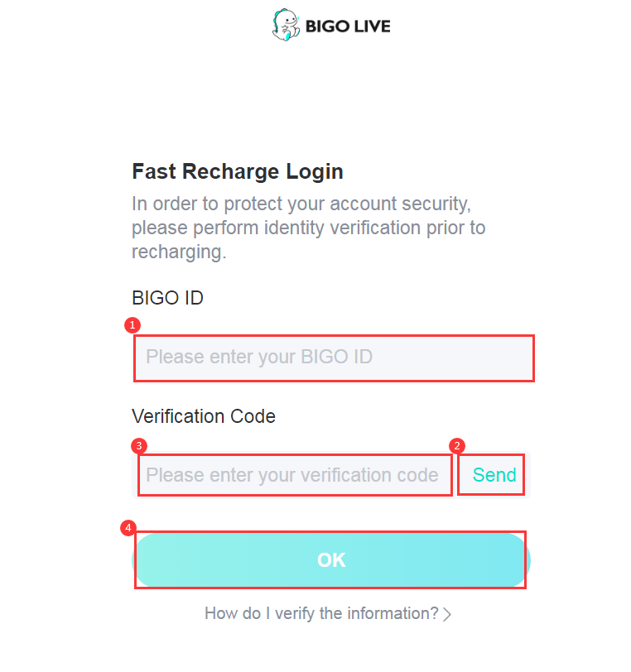631x672 pixels.
Task: Click the BIGO dinosaur mascot logo
Action: [x=287, y=25]
